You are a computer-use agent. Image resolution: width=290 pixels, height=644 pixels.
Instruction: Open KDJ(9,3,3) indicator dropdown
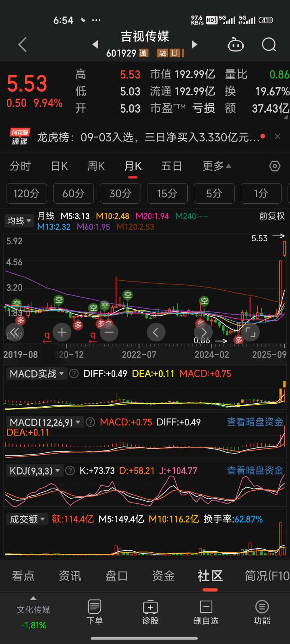click(x=35, y=471)
